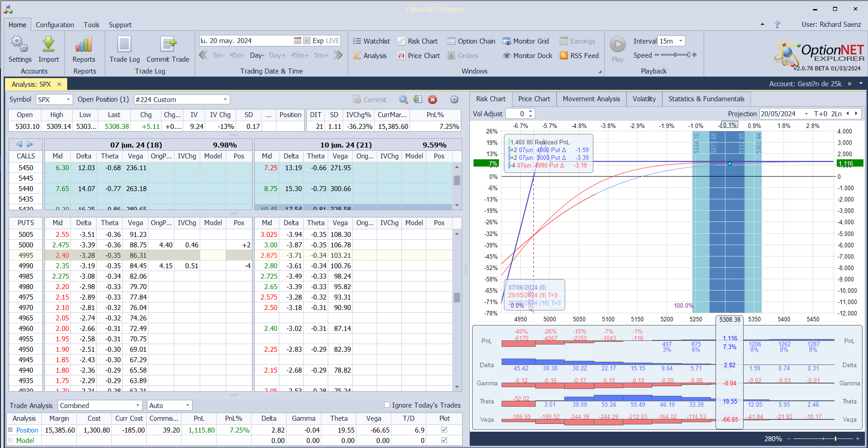The height and width of the screenshot is (448, 868).
Task: Switch to the Tools ribbon tab
Action: 91,25
